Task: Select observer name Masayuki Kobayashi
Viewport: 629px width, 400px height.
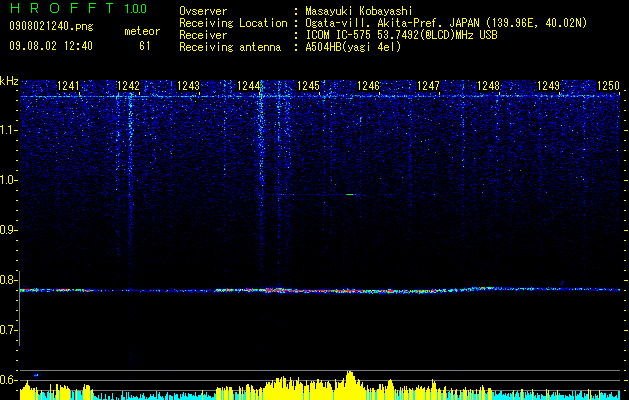Action: (359, 11)
